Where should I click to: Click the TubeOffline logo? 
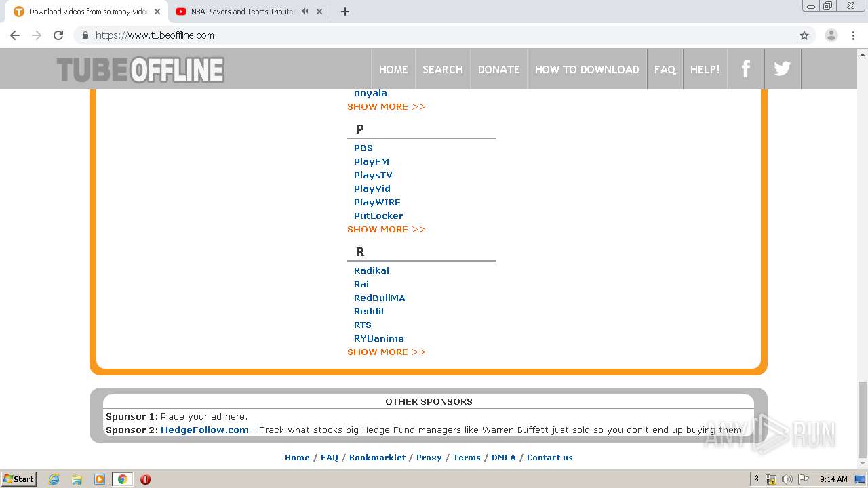pyautogui.click(x=140, y=70)
